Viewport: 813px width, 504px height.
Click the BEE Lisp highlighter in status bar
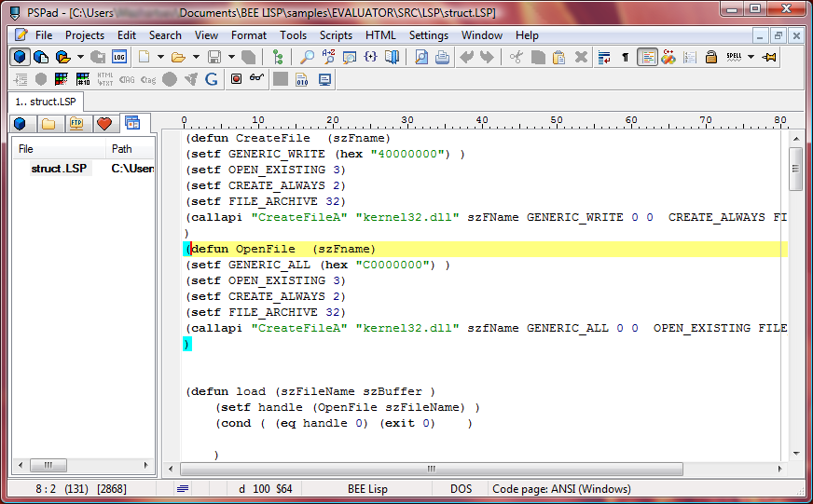[367, 488]
